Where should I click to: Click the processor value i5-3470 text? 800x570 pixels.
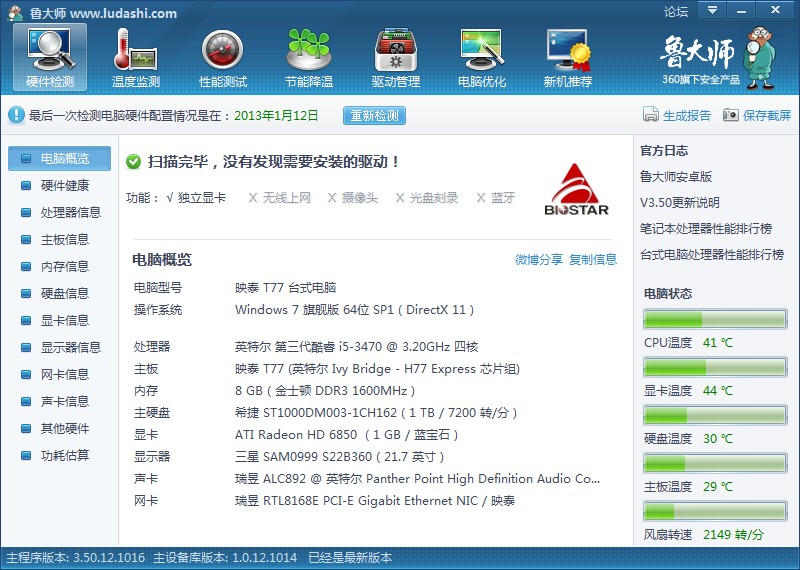pos(357,347)
